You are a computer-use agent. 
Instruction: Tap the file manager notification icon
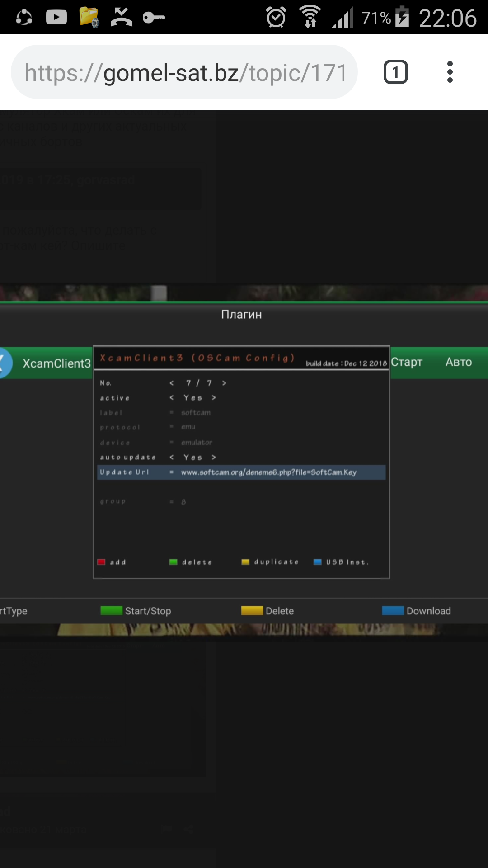click(89, 18)
